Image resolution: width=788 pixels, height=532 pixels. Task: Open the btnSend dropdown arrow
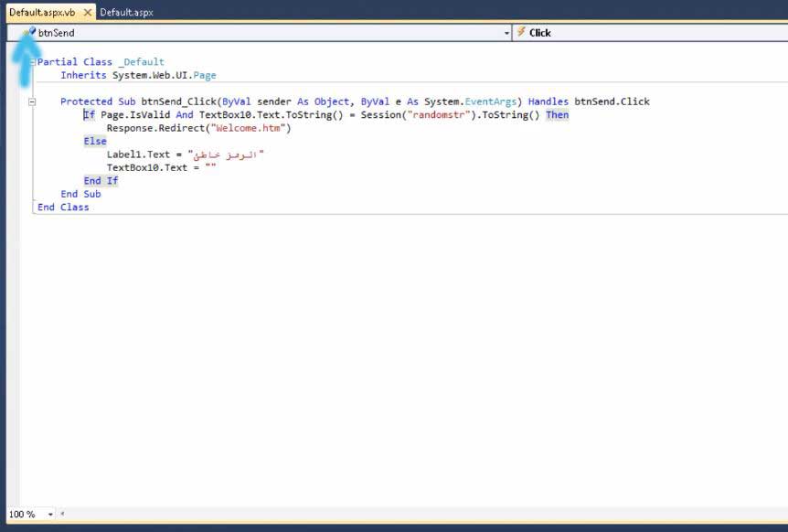tap(507, 33)
